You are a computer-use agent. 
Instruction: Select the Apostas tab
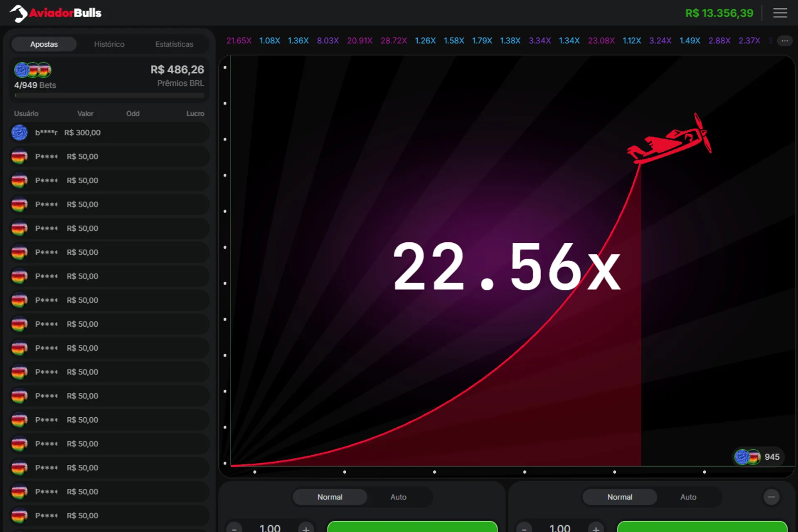[44, 44]
